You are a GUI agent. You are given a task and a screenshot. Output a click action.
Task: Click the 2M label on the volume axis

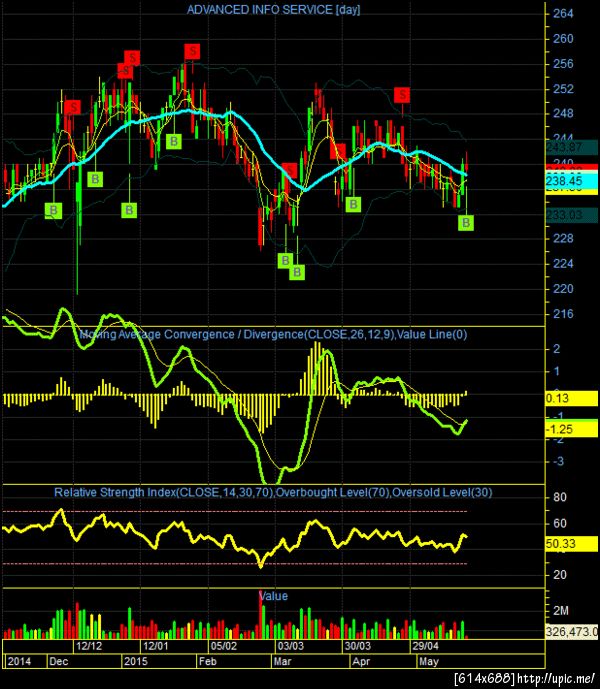click(561, 611)
